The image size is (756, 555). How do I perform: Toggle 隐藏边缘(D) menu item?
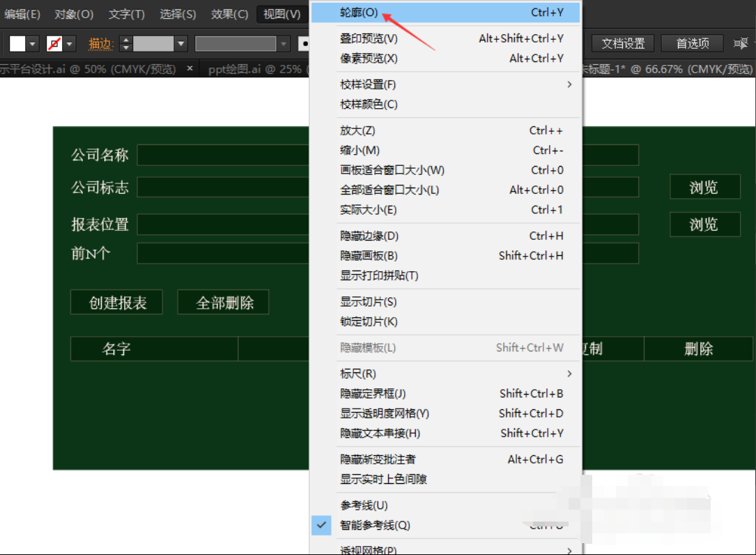pos(445,236)
